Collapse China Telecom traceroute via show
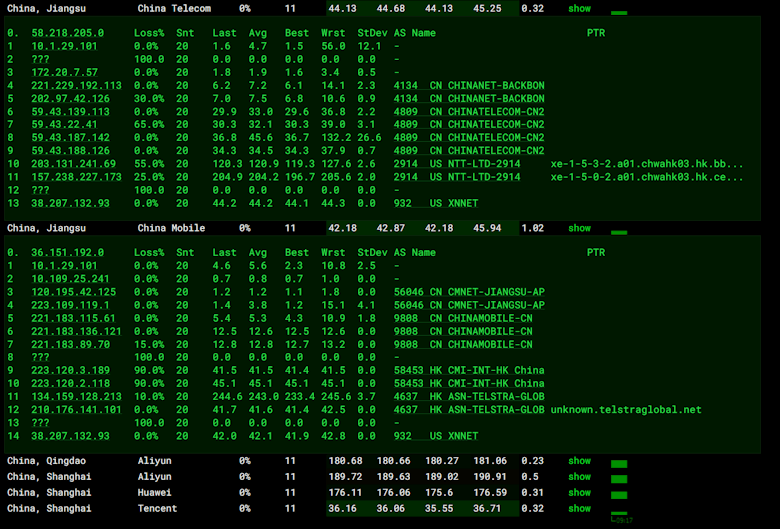This screenshot has height=529, width=780. [579, 8]
